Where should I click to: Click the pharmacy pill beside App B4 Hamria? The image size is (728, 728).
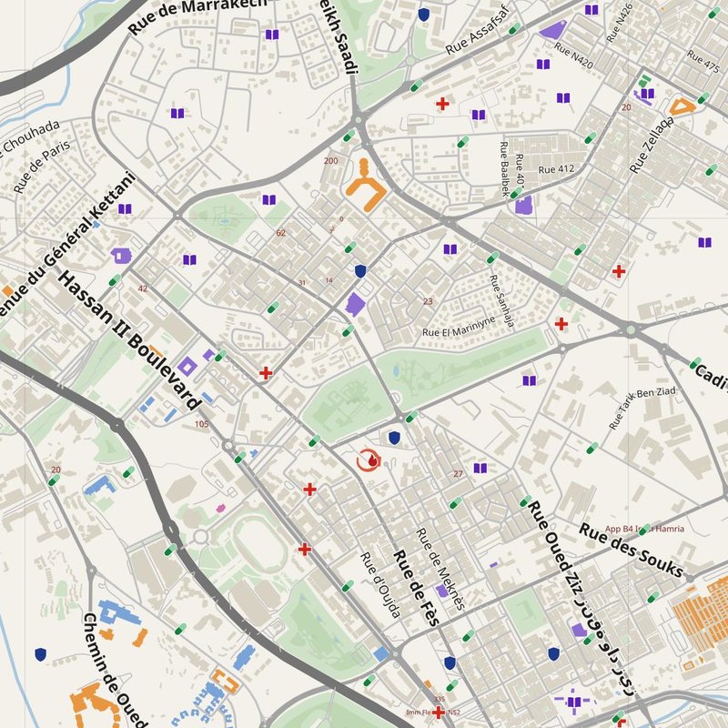[x=644, y=531]
